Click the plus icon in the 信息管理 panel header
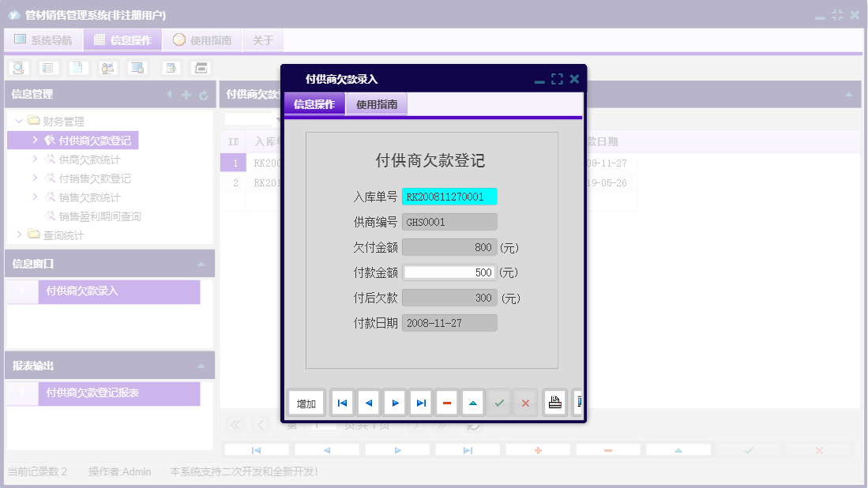868x488 pixels. pos(186,93)
